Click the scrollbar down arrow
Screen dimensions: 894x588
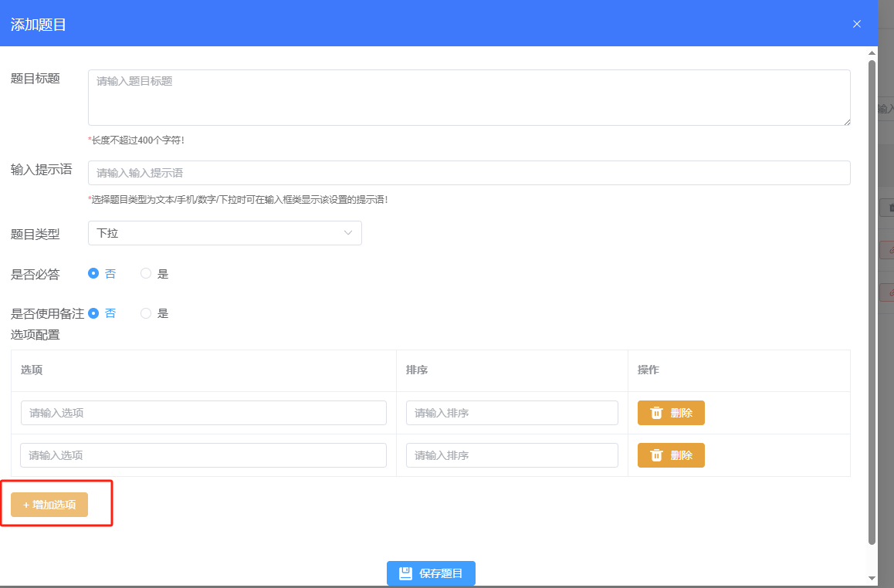(x=872, y=579)
